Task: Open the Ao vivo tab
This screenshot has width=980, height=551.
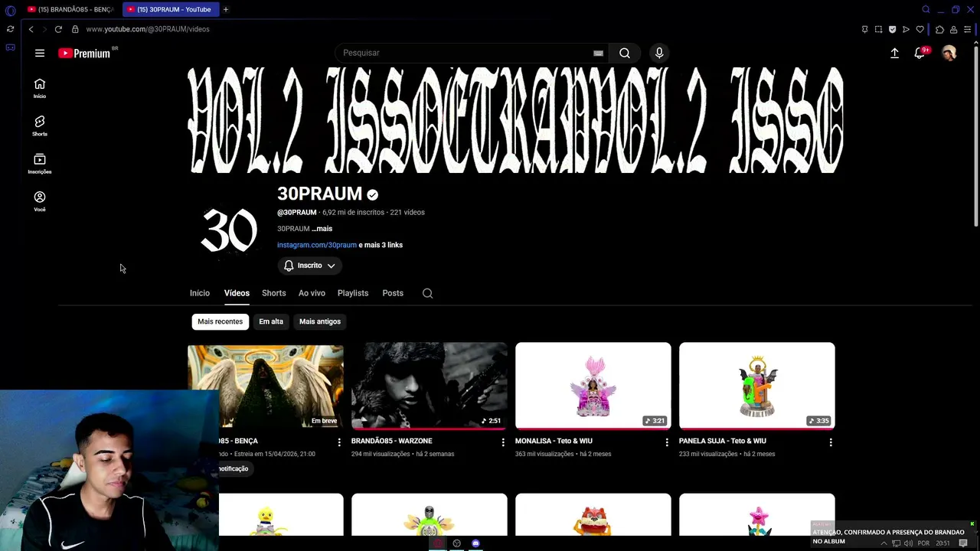Action: (x=312, y=293)
